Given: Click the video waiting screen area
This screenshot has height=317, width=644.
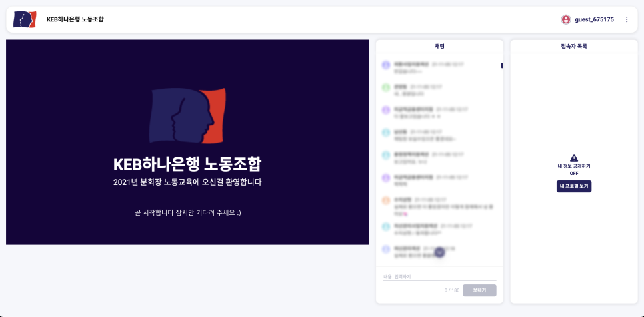Looking at the screenshot, I should (187, 142).
